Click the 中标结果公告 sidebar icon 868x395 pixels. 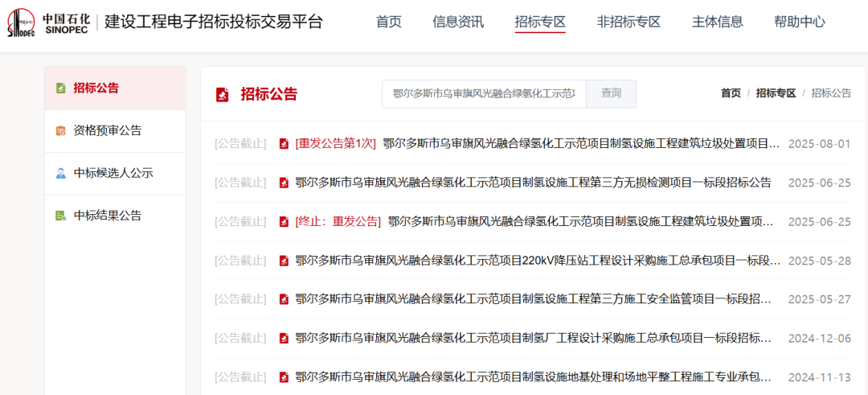(x=61, y=216)
